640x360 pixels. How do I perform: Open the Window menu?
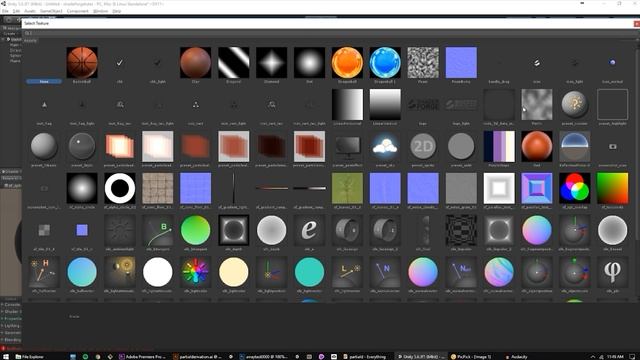100,11
